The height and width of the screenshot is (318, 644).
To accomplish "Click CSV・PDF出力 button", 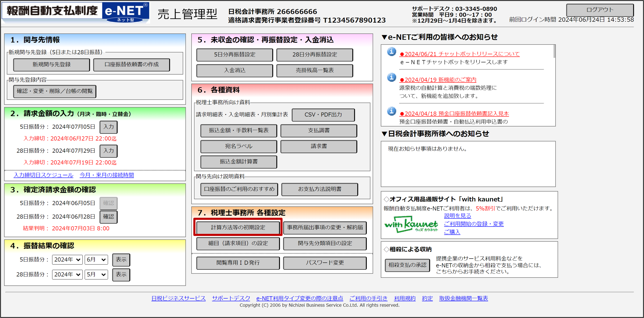I will 323,115.
